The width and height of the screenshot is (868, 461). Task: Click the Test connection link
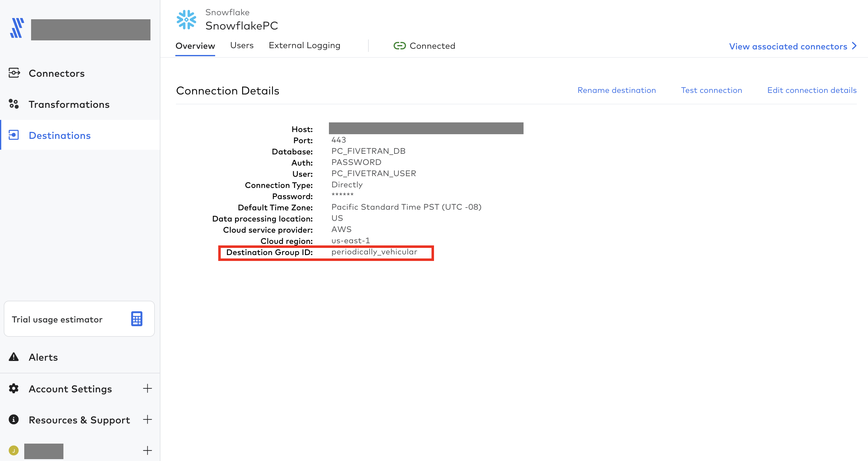point(711,90)
